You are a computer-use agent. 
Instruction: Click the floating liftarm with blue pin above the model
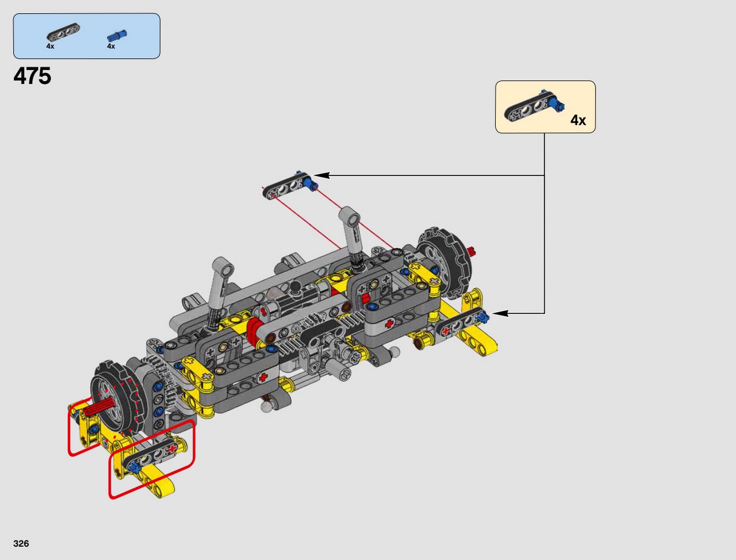coord(291,185)
